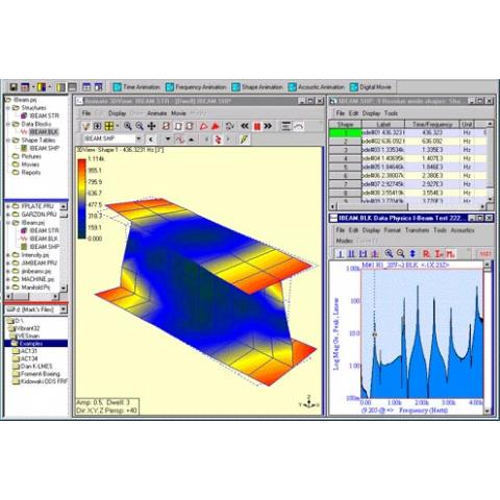Collapse the Data Blocks folder in the project tree

(x=8, y=124)
